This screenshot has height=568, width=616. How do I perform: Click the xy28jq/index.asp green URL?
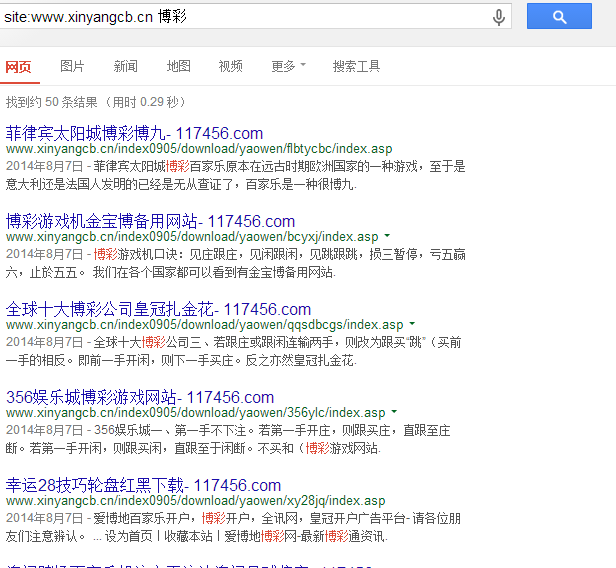click(195, 501)
